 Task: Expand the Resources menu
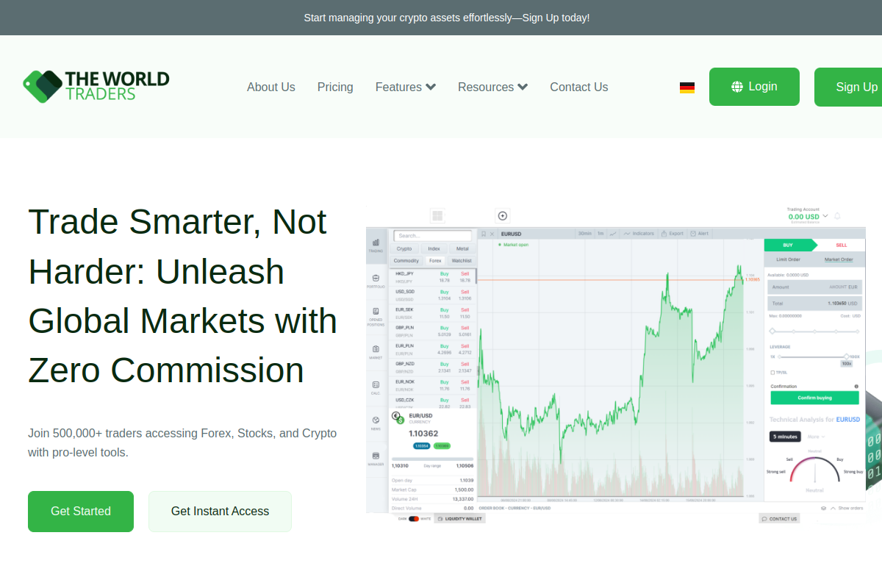492,87
